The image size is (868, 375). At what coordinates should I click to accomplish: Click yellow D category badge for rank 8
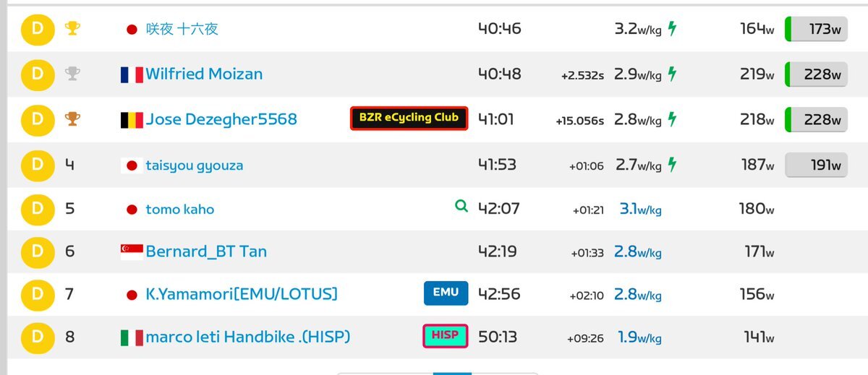click(38, 337)
